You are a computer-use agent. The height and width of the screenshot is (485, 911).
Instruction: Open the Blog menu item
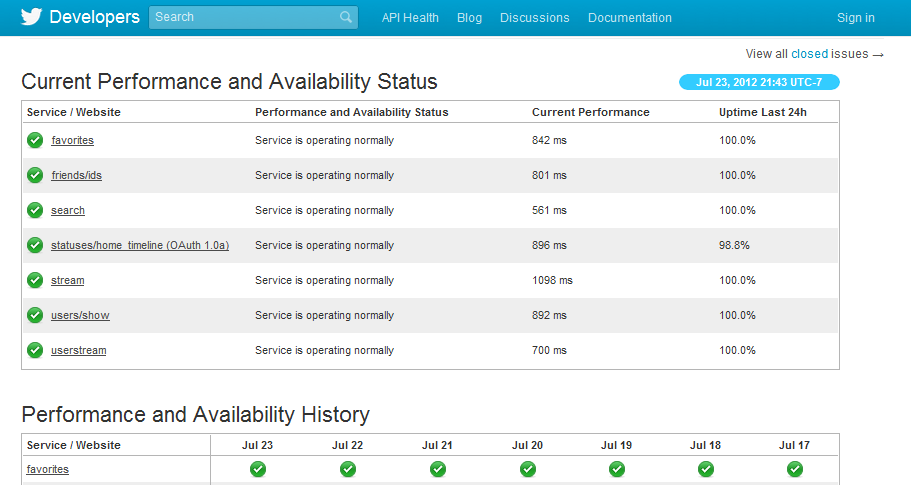(469, 18)
